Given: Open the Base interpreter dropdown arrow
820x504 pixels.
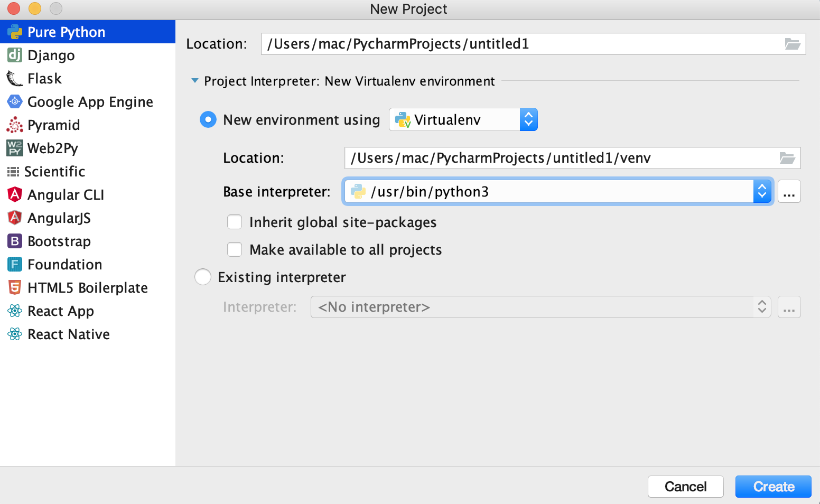Looking at the screenshot, I should point(762,192).
